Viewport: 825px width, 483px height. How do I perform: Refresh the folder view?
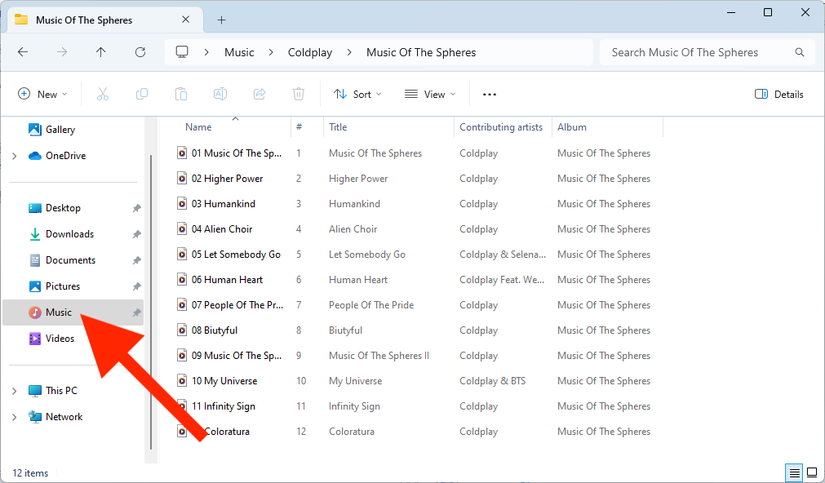pyautogui.click(x=140, y=52)
